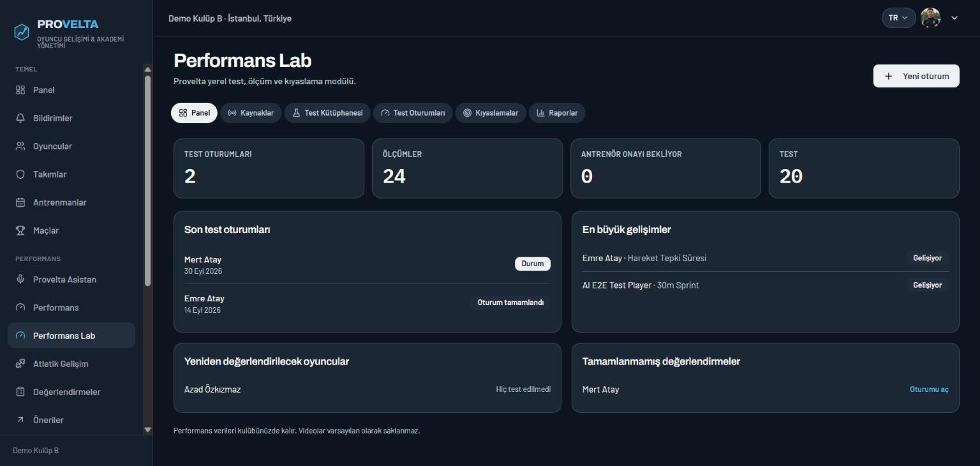Click the Gelişiyor badge for 30m Sprint

coord(928,285)
